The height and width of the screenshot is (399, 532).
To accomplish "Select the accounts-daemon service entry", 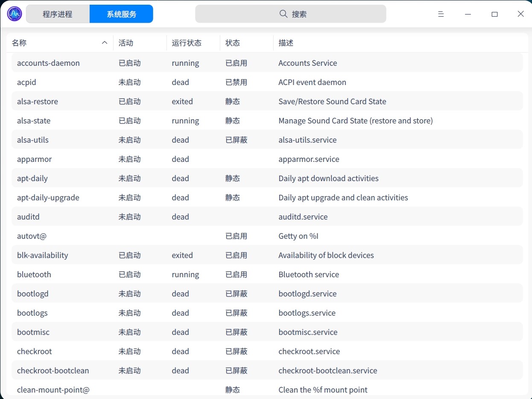I will tap(171, 63).
